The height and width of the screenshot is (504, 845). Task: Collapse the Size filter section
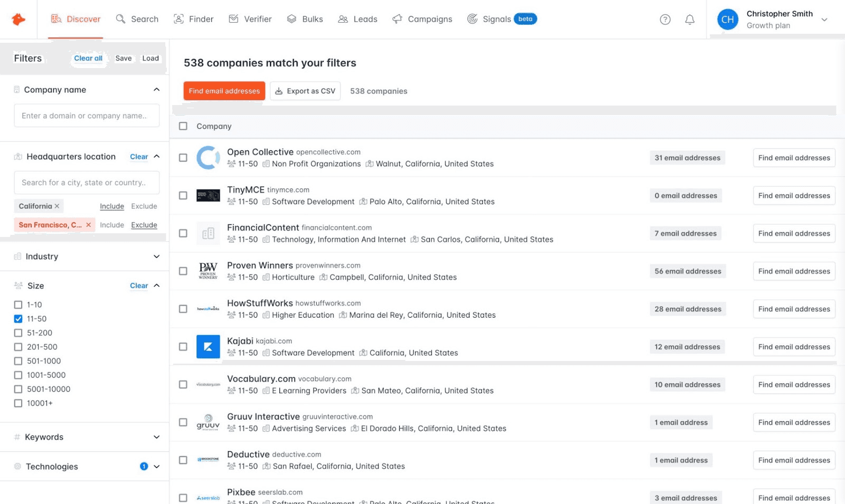click(156, 286)
